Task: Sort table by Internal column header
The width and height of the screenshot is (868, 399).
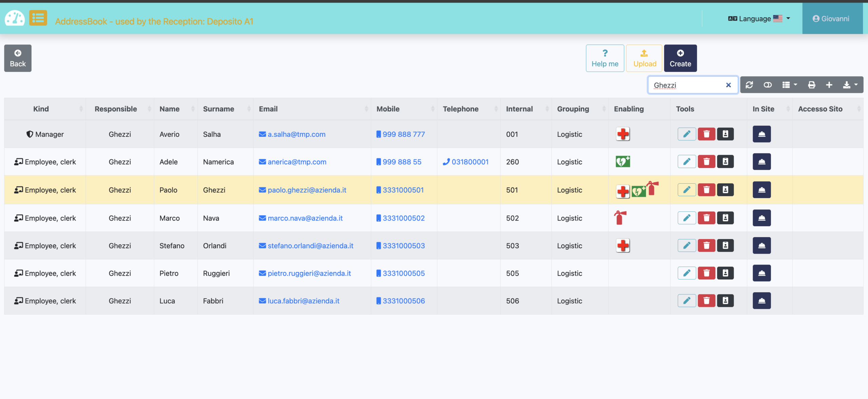Action: pos(519,109)
